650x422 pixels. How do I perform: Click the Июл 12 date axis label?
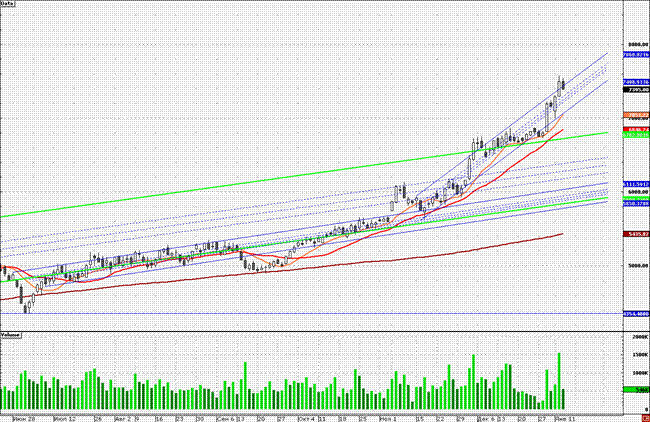click(65, 419)
